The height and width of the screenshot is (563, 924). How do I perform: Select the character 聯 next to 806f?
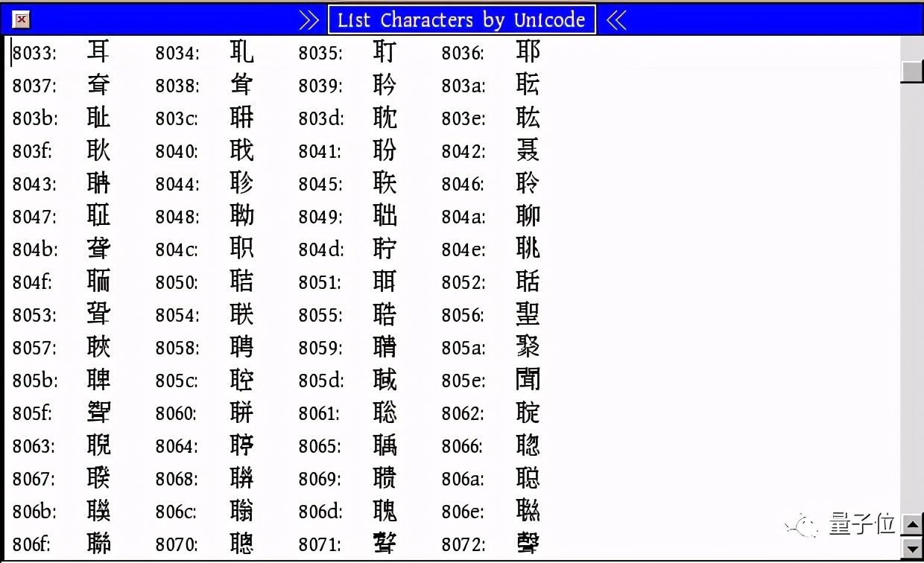pos(98,544)
